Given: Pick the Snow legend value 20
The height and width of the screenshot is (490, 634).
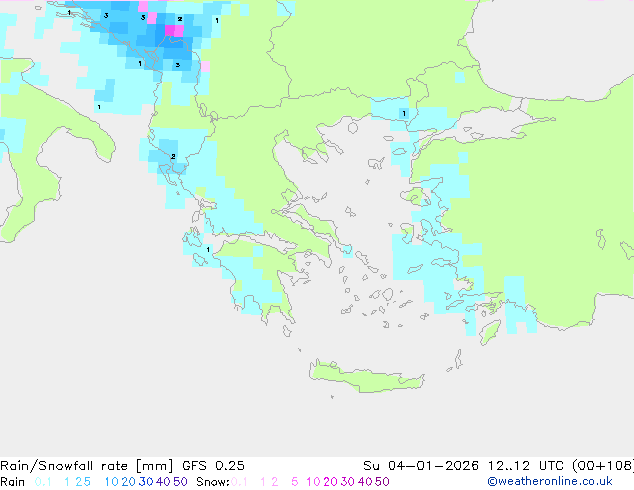Looking at the screenshot, I should 330,482.
